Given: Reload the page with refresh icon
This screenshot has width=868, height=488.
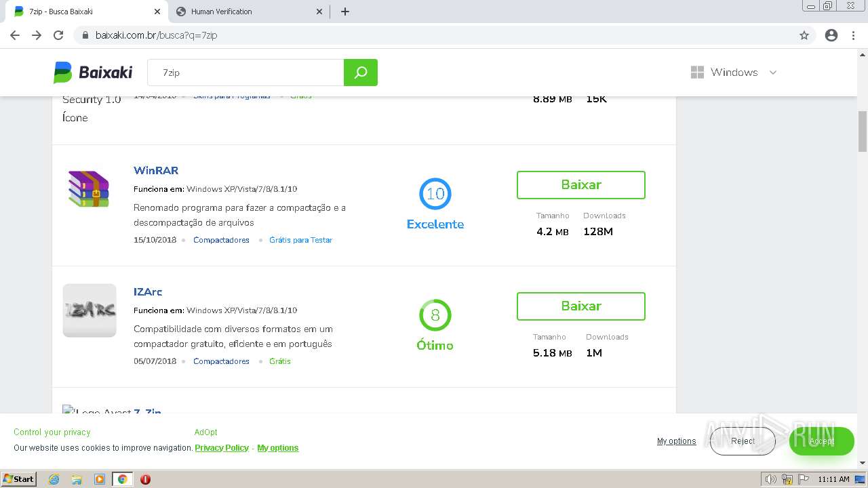Looking at the screenshot, I should (58, 35).
